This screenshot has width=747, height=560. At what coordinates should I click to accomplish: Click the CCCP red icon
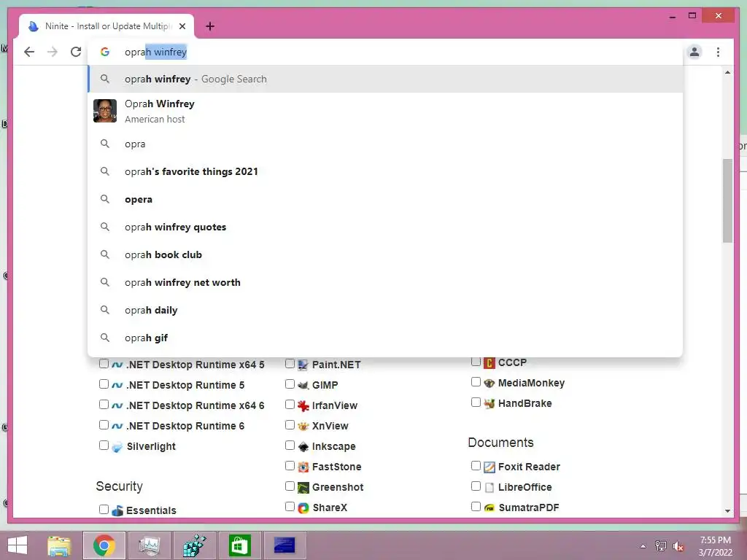[x=489, y=363]
